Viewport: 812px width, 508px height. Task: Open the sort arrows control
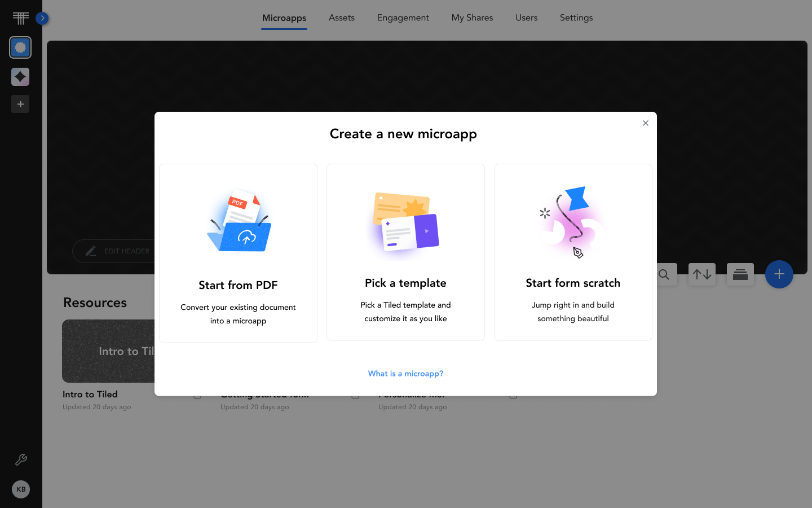click(x=702, y=274)
